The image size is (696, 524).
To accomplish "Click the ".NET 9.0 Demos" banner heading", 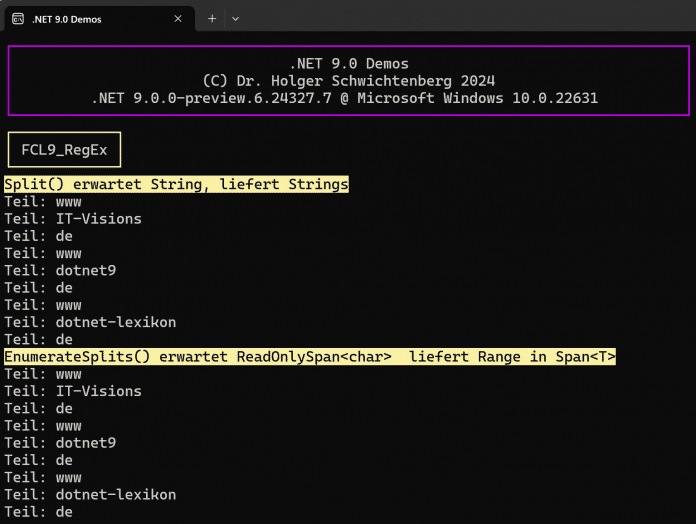I will coord(348,64).
